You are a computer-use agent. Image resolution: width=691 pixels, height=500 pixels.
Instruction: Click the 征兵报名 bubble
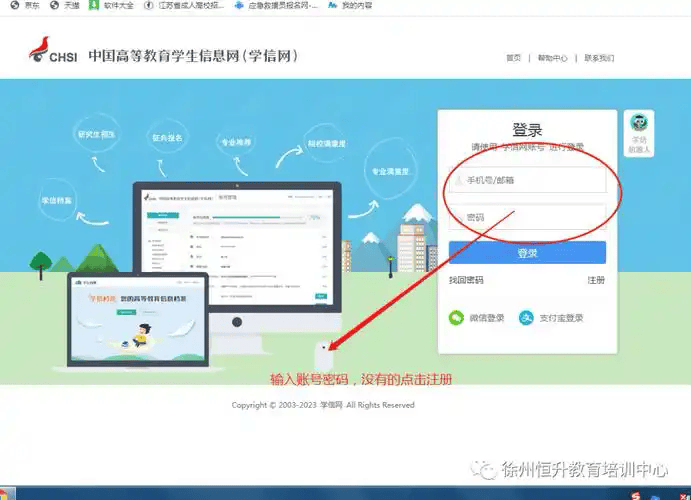[x=167, y=137]
